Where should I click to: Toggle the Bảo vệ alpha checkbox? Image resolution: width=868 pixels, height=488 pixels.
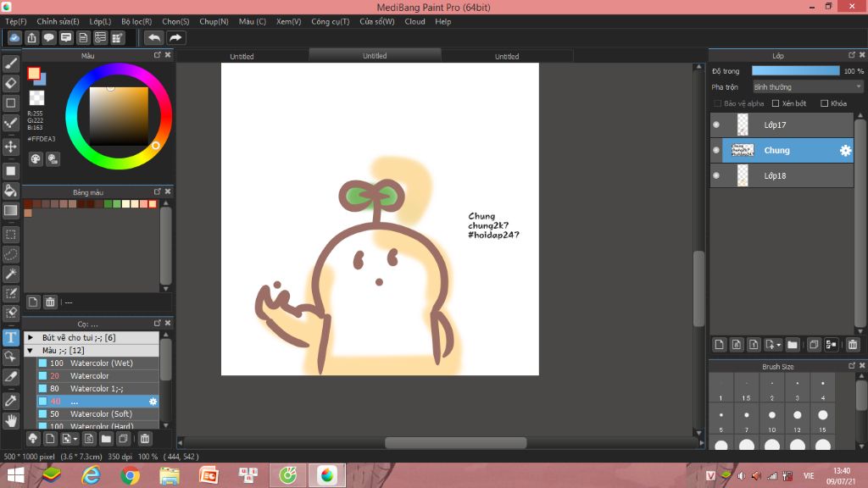pyautogui.click(x=717, y=103)
